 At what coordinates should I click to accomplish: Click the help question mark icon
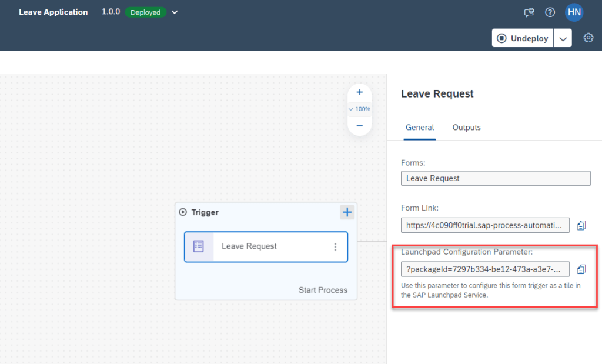pyautogui.click(x=550, y=12)
